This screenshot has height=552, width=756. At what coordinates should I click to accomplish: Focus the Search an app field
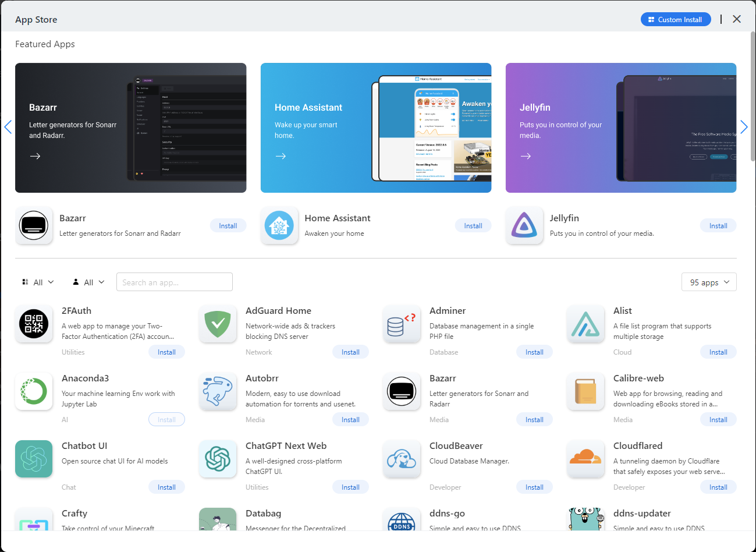tap(175, 282)
